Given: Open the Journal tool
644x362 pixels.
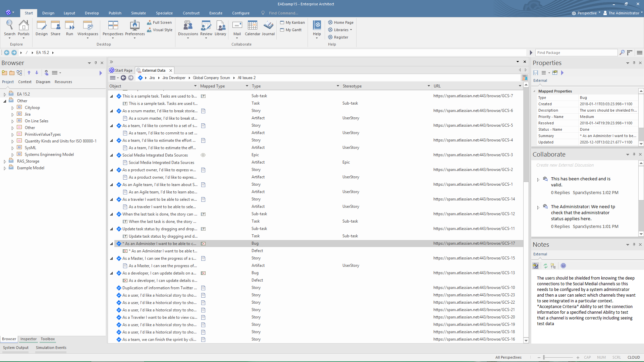Looking at the screenshot, I should [x=268, y=28].
